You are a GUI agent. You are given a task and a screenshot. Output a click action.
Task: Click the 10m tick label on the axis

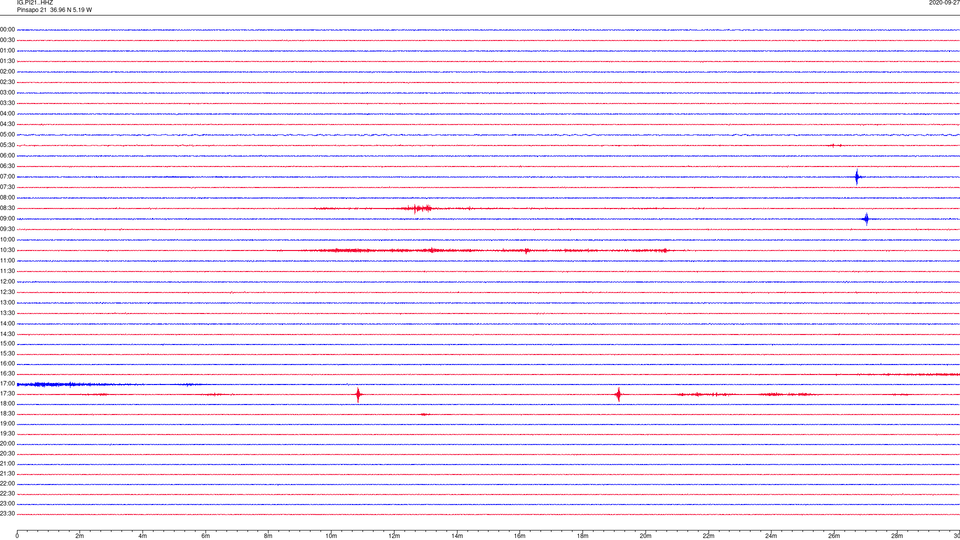coord(331,536)
